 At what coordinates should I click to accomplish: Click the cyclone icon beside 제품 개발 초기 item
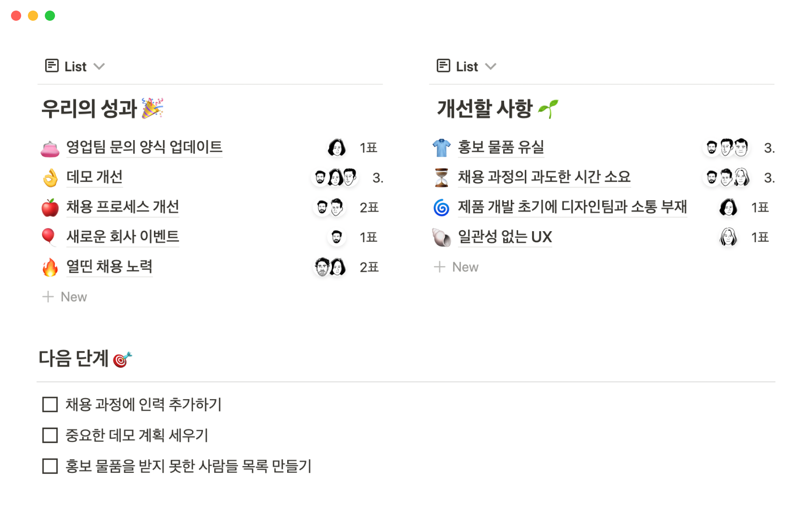click(442, 207)
